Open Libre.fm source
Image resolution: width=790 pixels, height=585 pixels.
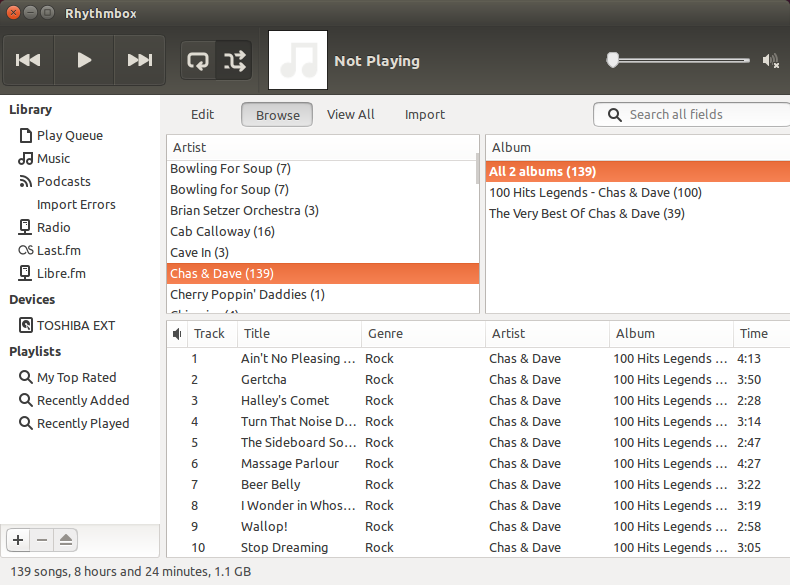point(61,274)
